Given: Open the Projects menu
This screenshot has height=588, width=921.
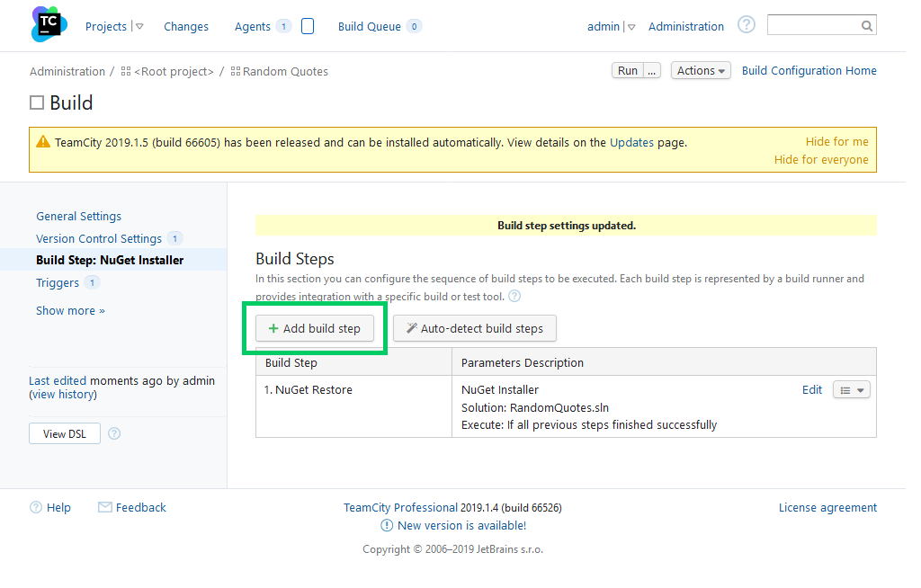Looking at the screenshot, I should [106, 26].
